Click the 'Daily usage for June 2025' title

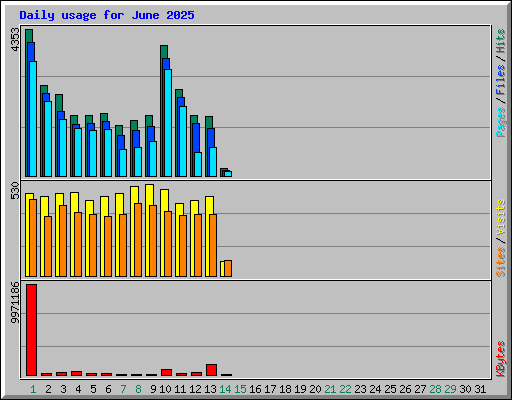pyautogui.click(x=107, y=15)
